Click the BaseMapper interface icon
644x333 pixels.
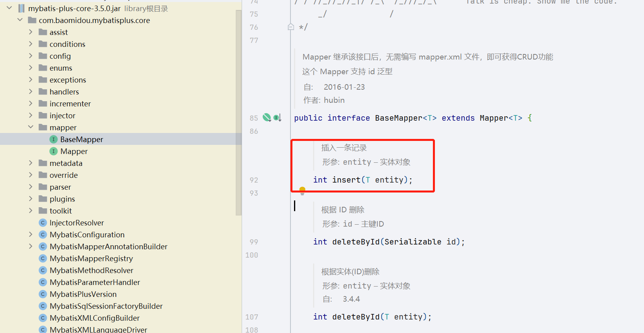coord(54,139)
